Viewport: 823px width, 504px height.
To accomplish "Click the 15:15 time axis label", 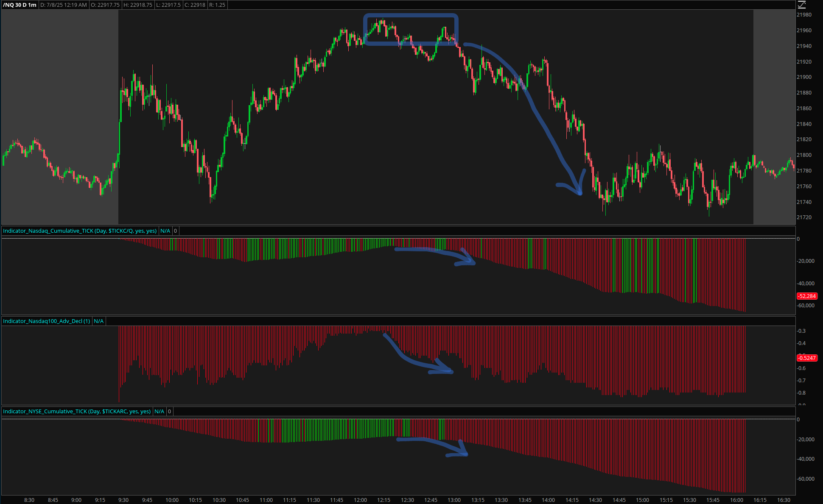I will point(666,500).
